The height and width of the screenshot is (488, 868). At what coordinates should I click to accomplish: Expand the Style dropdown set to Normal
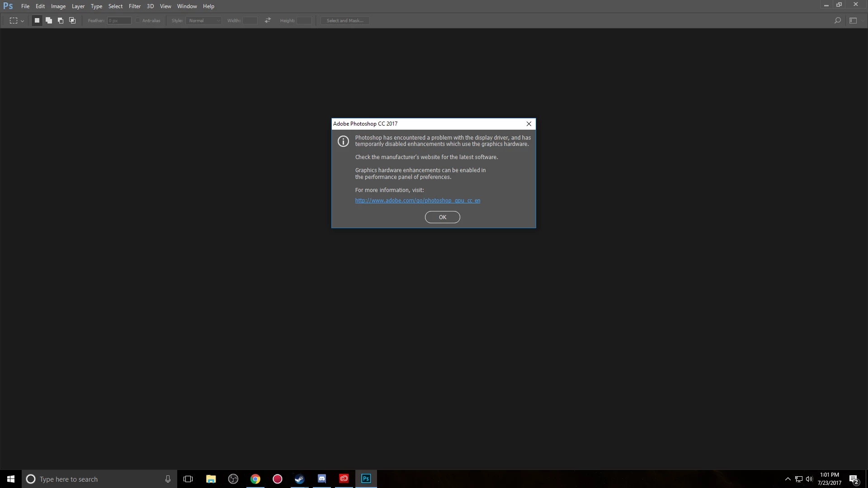click(x=203, y=20)
